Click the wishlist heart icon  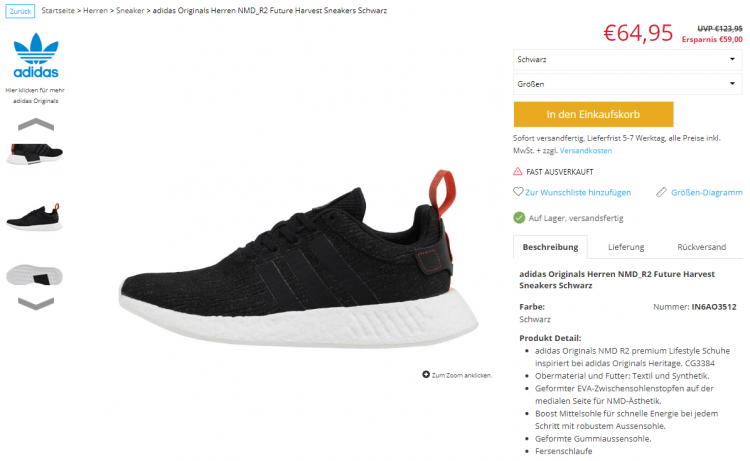pyautogui.click(x=518, y=192)
